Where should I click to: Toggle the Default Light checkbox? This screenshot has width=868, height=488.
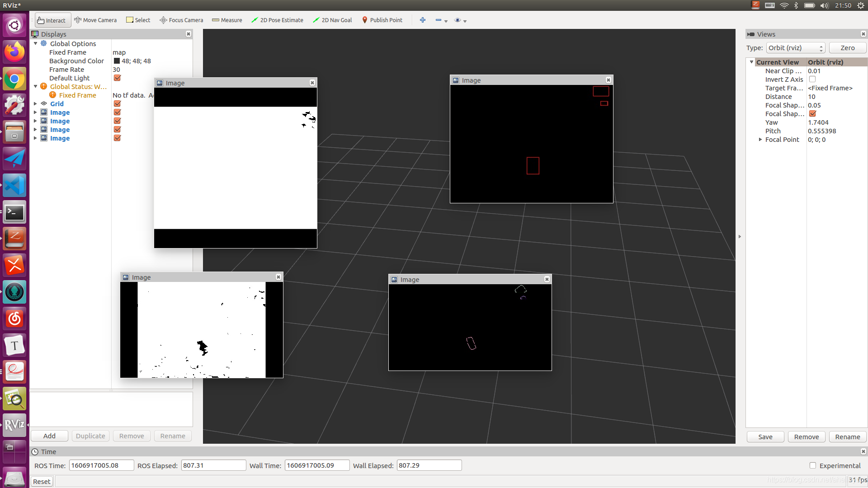(117, 78)
